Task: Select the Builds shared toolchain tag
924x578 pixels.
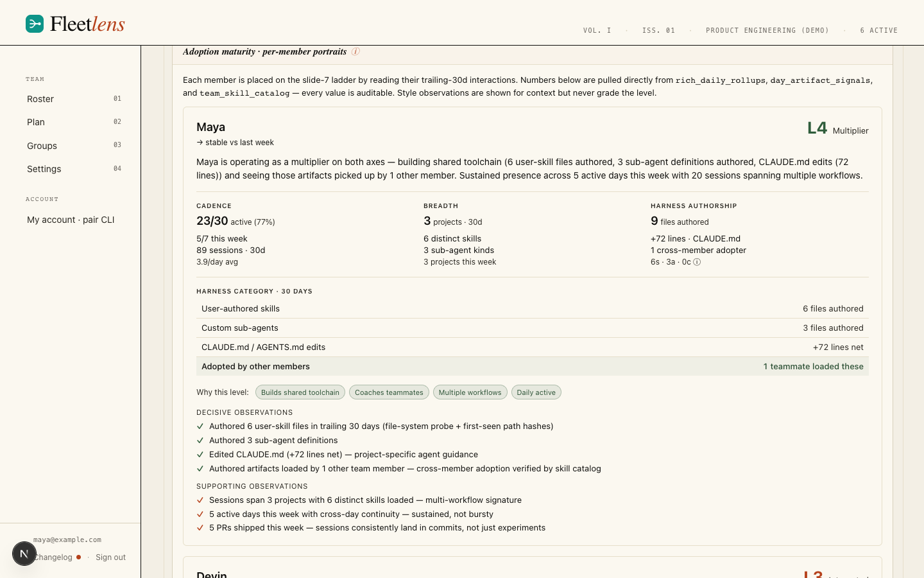Action: (300, 392)
